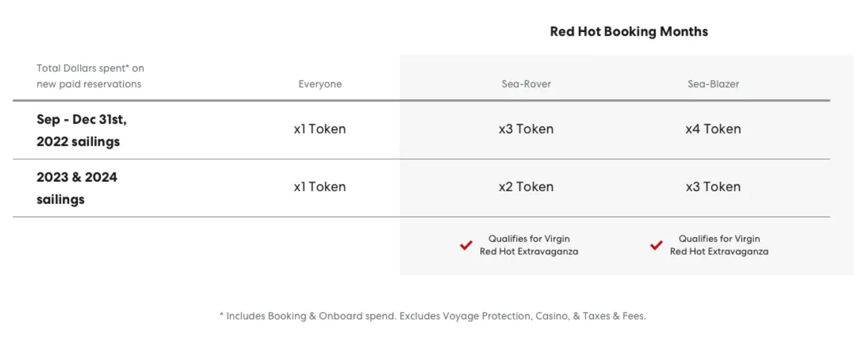Screen dimensions: 868x349
Task: Click x3 Token in Sea-Rover column
Action: [x=526, y=129]
